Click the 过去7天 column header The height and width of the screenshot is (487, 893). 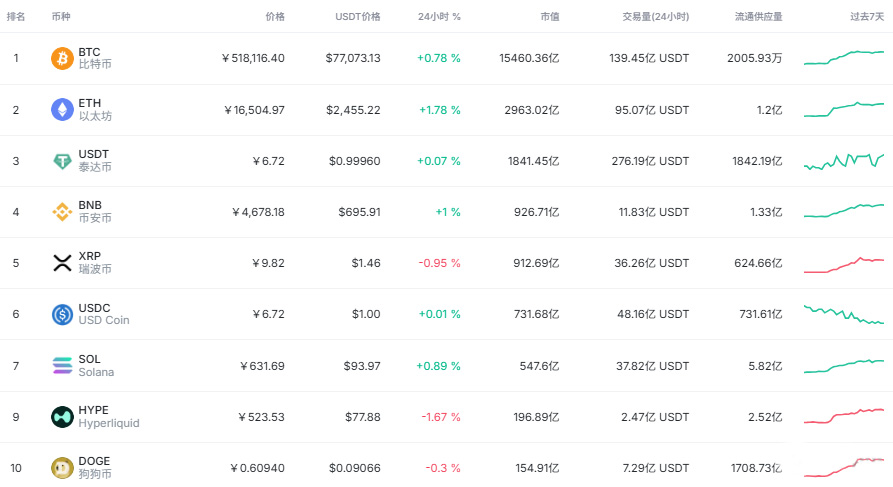867,17
